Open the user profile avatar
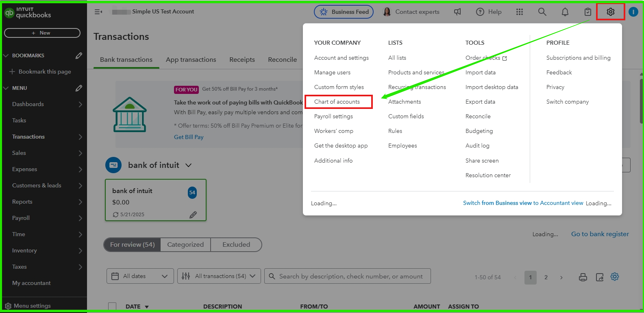Viewport: 644px width, 313px height. coord(633,12)
